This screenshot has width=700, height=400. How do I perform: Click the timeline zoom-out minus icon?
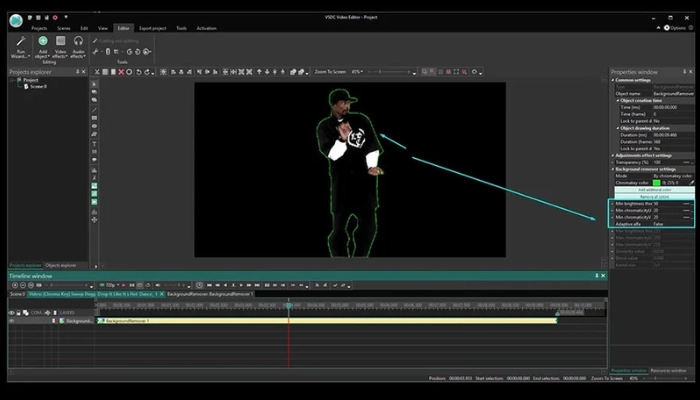pos(23,285)
